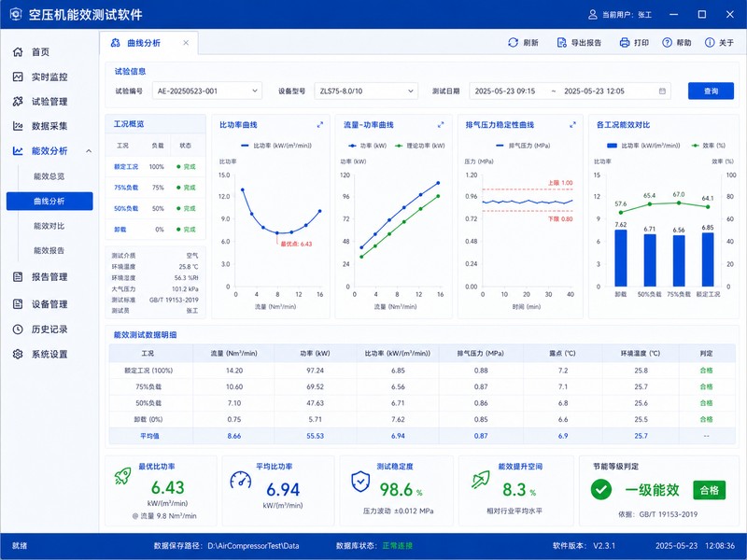Select 额定工况 row in 工况概览
This screenshot has height=560, width=747.
pyautogui.click(x=155, y=167)
